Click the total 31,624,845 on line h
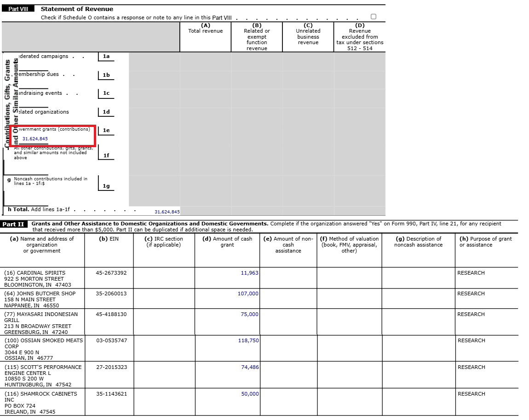The height and width of the screenshot is (420, 529). click(167, 212)
